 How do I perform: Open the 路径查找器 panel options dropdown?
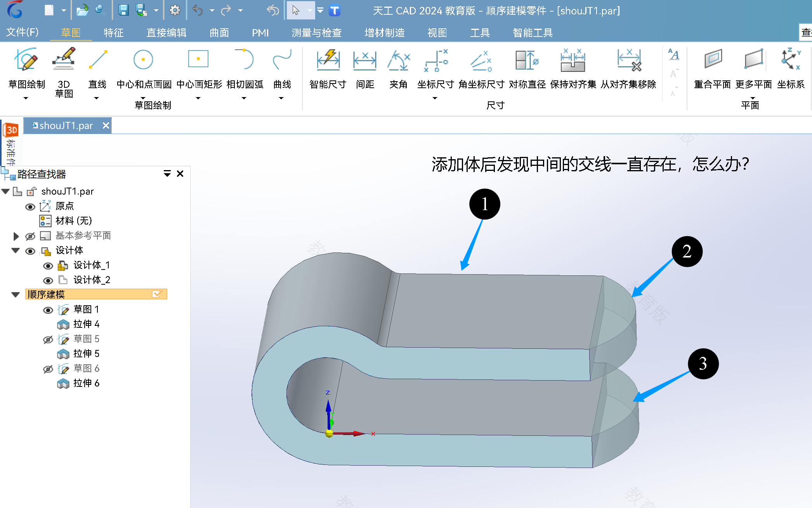click(167, 174)
